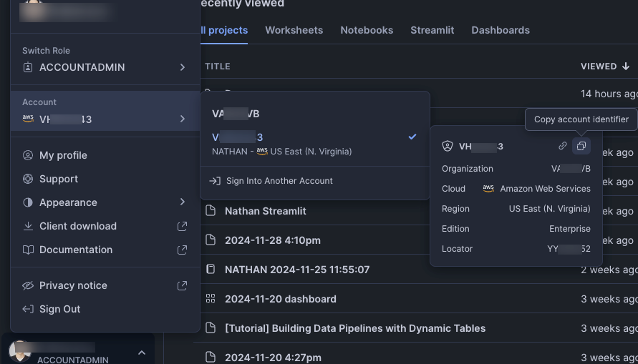Switch to the Streamlit tab
This screenshot has height=364, width=638.
432,31
